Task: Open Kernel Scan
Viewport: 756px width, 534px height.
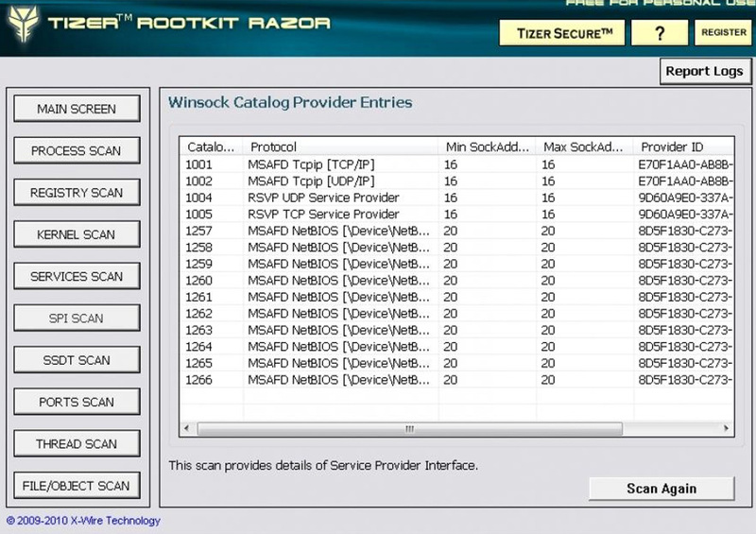Action: pos(77,234)
